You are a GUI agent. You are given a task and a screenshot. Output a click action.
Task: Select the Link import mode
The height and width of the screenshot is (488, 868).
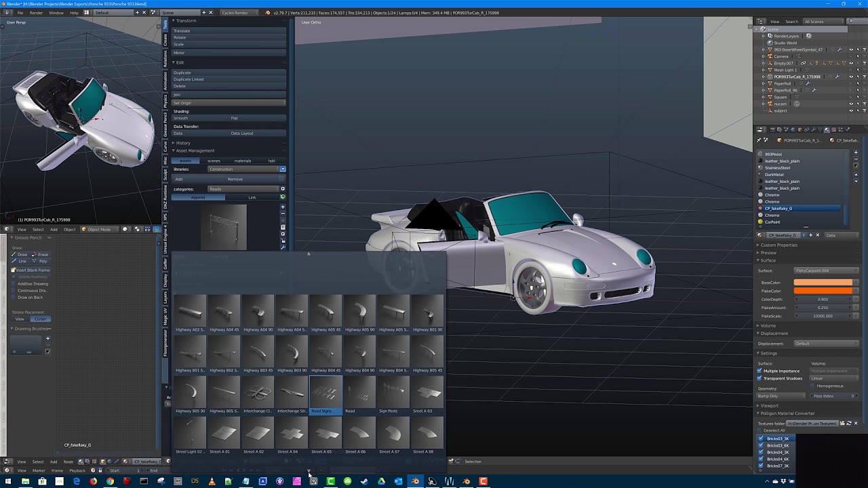click(252, 197)
